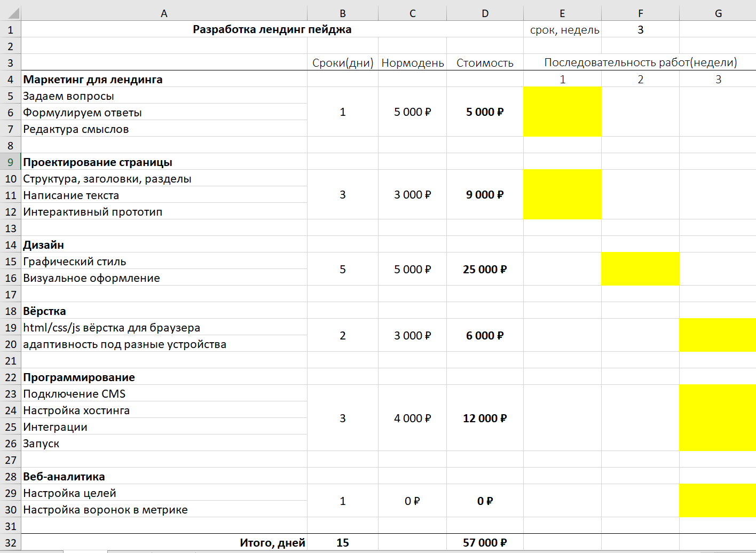Select column D header

pyautogui.click(x=485, y=13)
